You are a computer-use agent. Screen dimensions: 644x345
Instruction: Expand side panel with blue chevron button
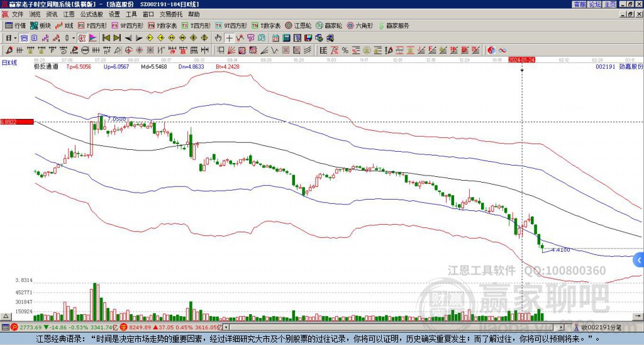tap(639, 260)
